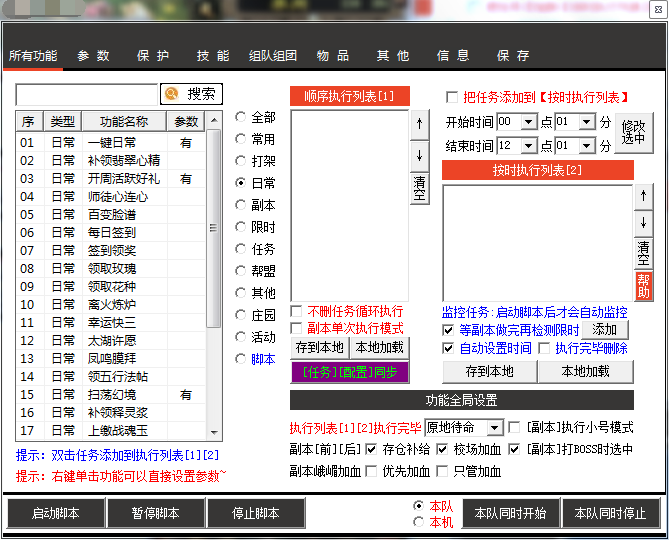The width and height of the screenshot is (669, 540).
Task: Check 把任务添加到【按时执行列表】 checkbox
Action: coord(452,97)
